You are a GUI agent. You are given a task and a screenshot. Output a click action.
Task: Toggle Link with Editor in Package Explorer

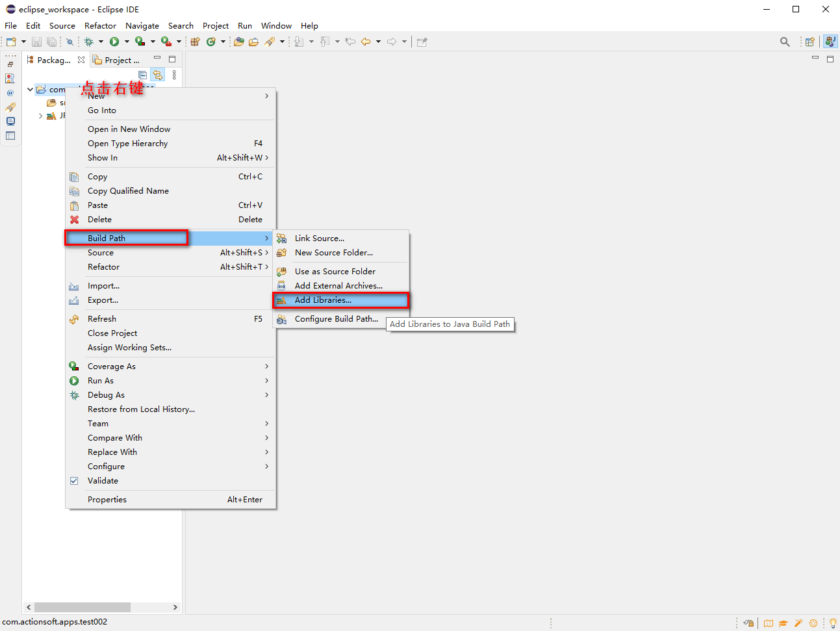pyautogui.click(x=158, y=75)
